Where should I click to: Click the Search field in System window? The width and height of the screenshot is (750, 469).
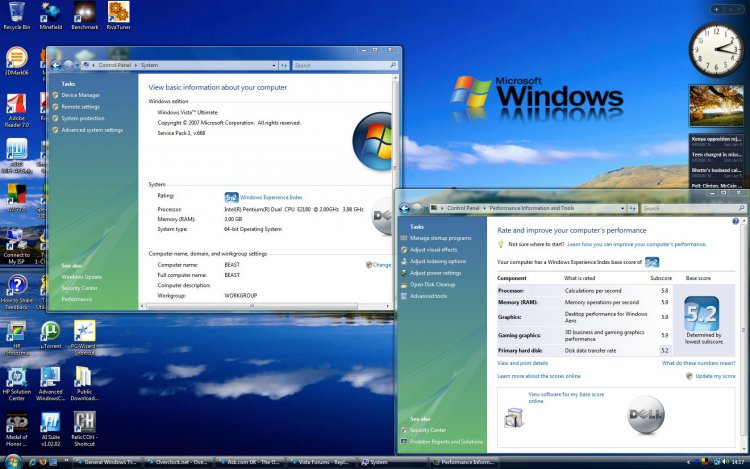coord(344,65)
